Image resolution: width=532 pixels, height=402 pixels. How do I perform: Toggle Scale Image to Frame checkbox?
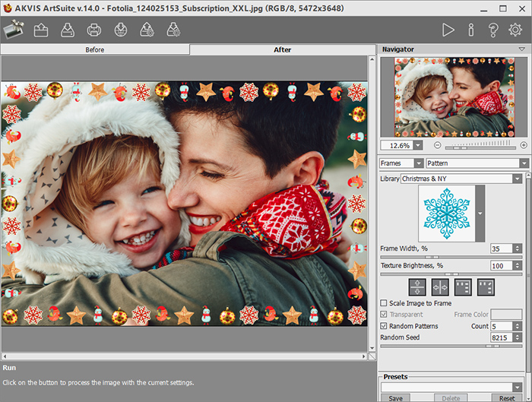[x=384, y=303]
